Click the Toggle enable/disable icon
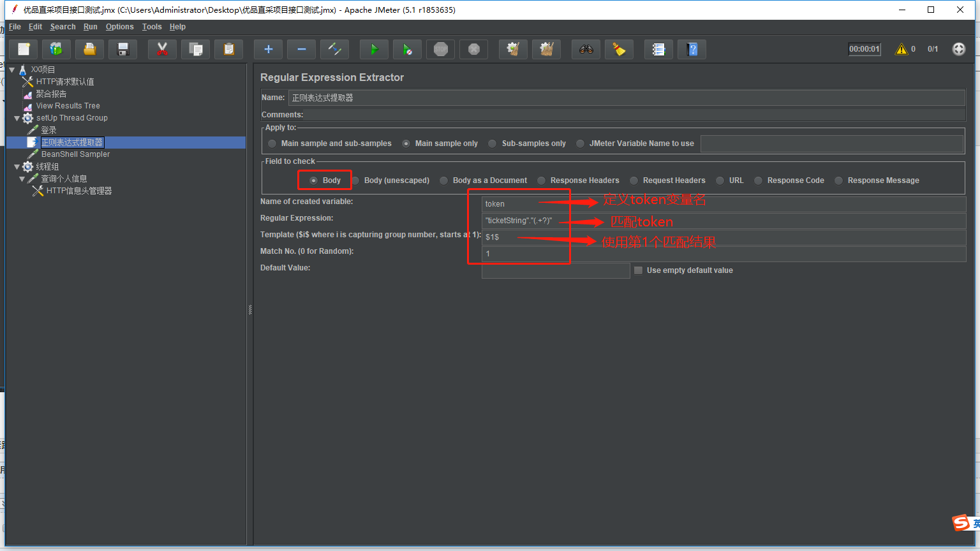This screenshot has height=551, width=980. pos(335,49)
